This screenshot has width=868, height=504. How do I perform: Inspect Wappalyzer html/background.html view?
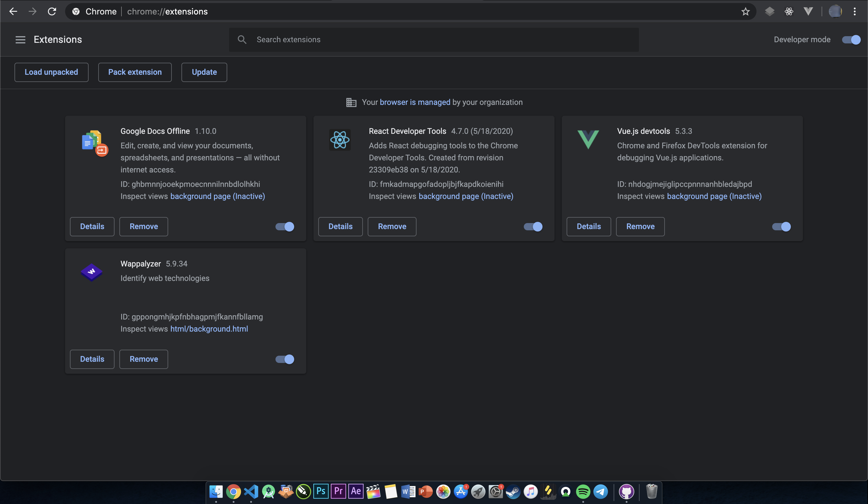point(209,329)
